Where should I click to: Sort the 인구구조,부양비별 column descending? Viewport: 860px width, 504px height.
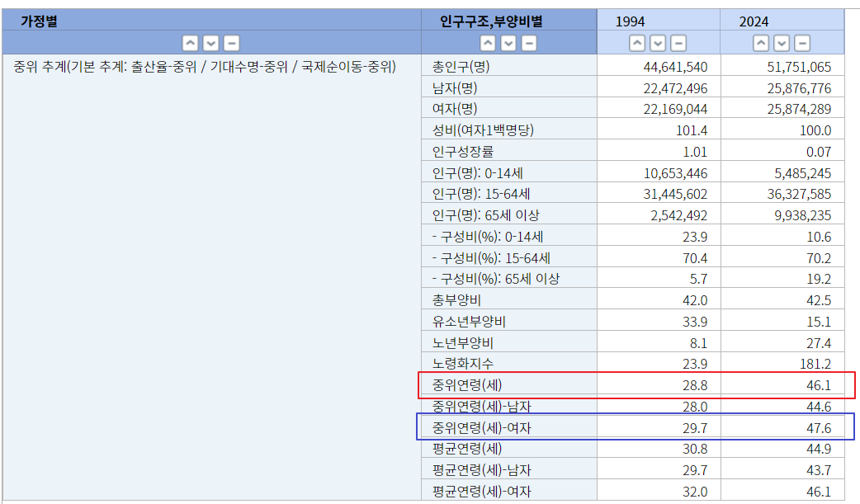click(507, 42)
